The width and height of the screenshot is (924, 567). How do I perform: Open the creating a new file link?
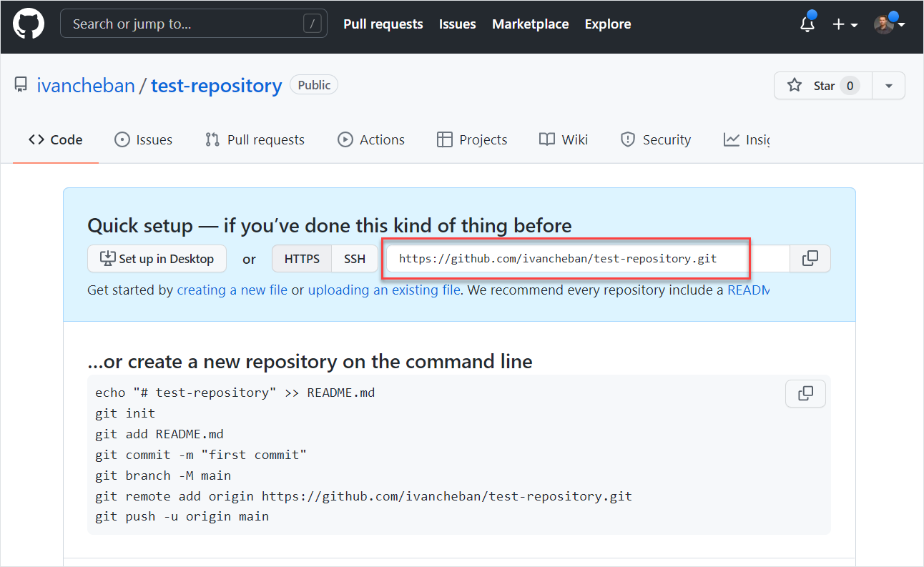(232, 290)
